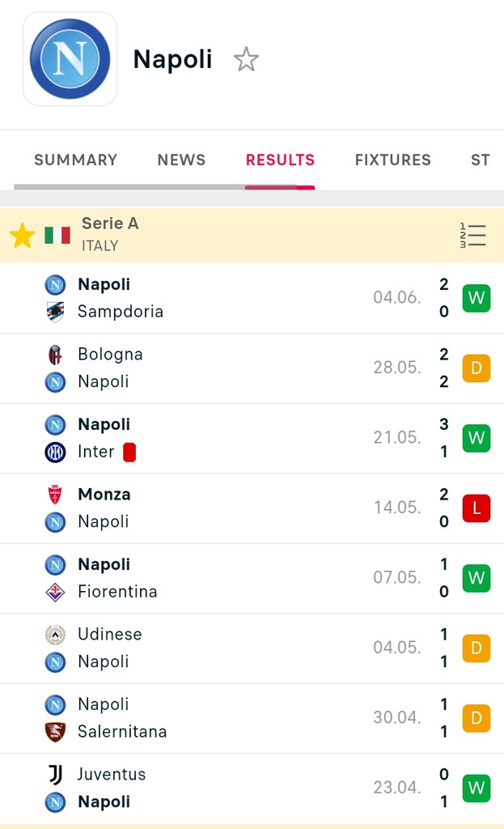Click the orange D badge for Udinese match
The width and height of the screenshot is (504, 829).
click(476, 648)
